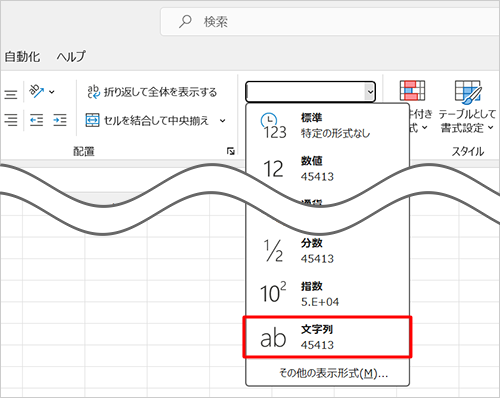Screen dimensions: 500x398
Task: Expand the merge cells dropdown arrow
Action: [222, 121]
